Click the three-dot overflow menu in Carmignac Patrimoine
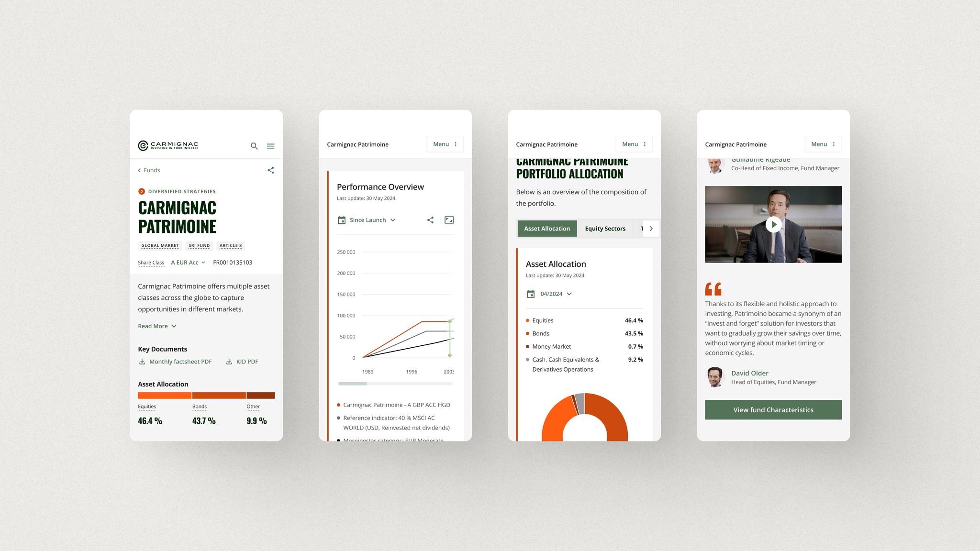980x551 pixels. 455,144
